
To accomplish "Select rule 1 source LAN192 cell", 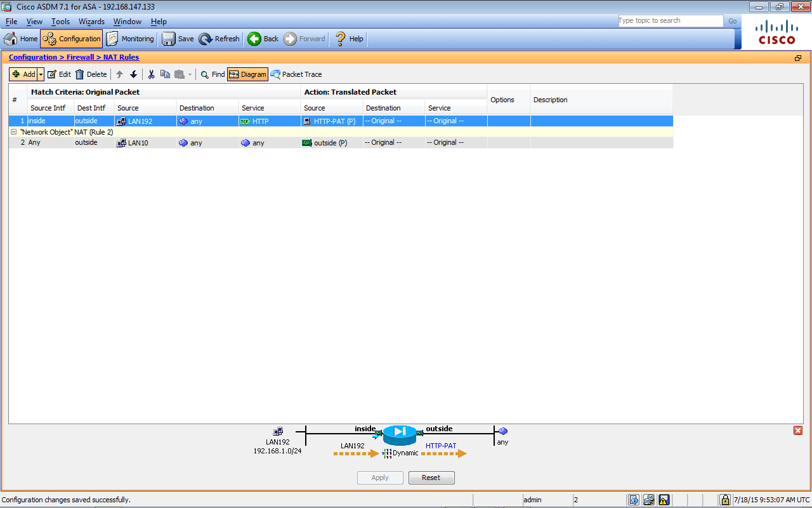I will pos(145,121).
